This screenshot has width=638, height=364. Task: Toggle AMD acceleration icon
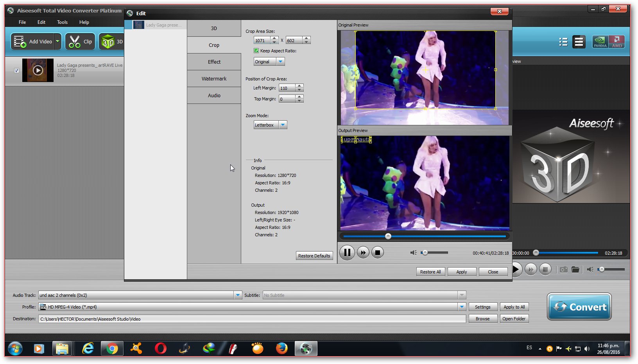[x=617, y=42]
